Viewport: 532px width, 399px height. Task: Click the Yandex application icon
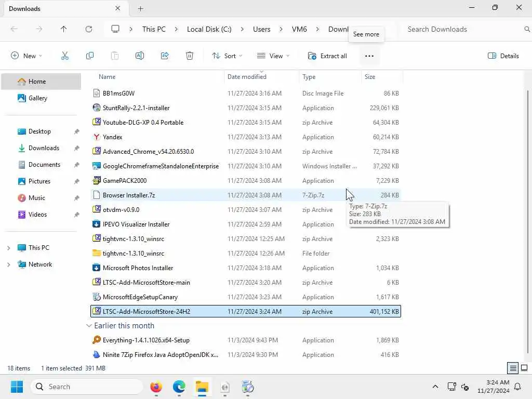pos(96,137)
